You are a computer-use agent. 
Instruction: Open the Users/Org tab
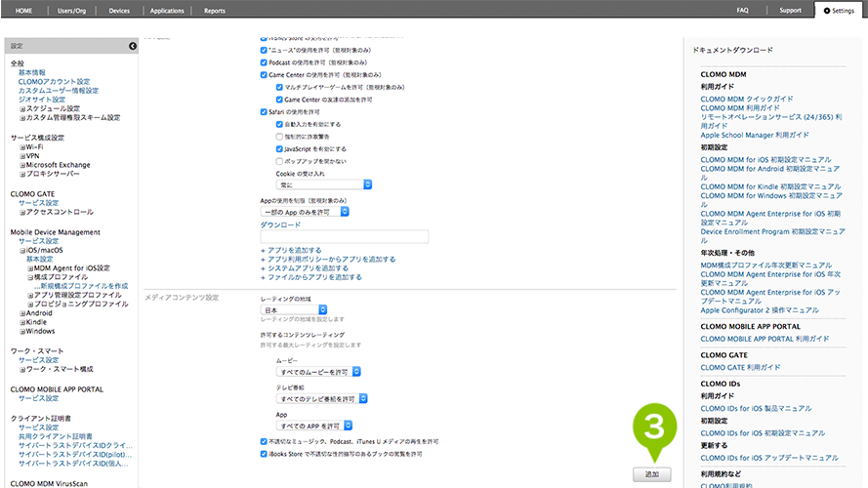coord(71,11)
